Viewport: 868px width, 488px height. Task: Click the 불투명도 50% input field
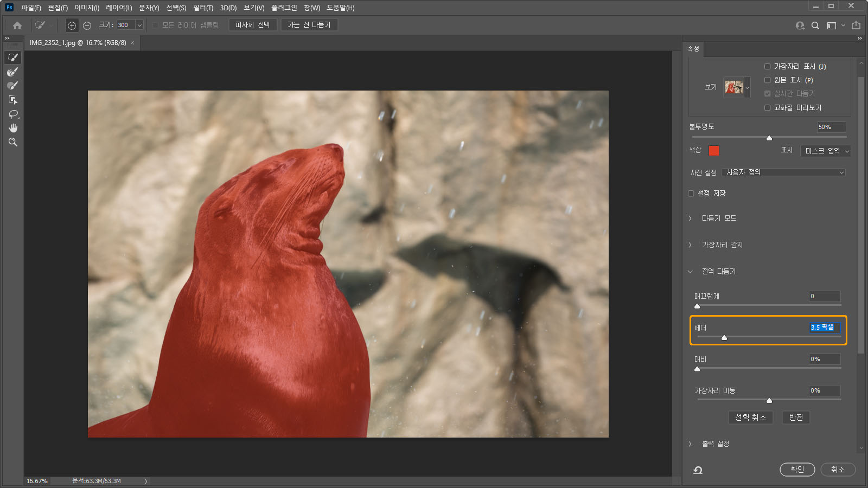tap(832, 127)
